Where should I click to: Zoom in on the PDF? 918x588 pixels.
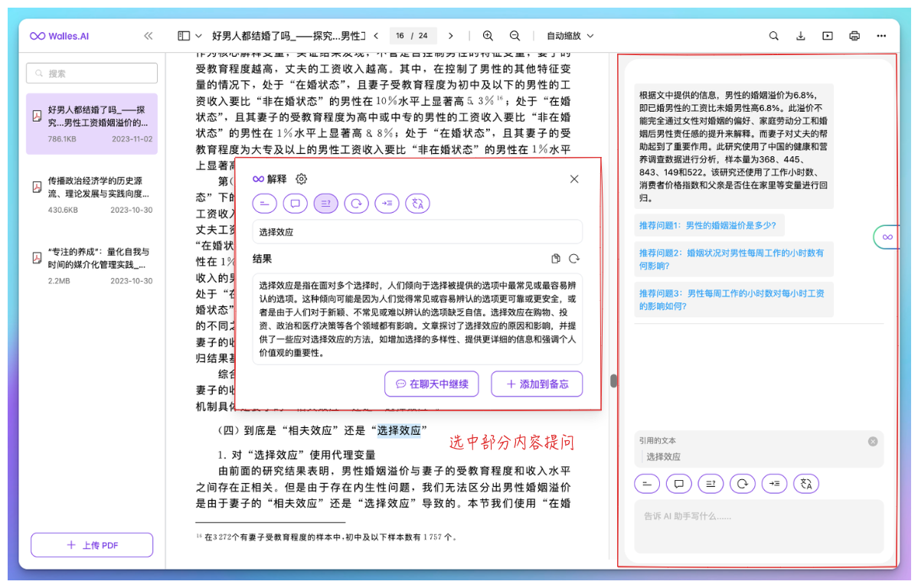tap(488, 36)
